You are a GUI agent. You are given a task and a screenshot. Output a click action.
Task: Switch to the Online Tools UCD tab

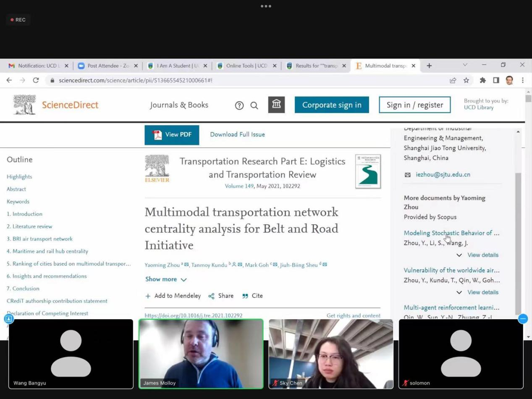(x=246, y=66)
